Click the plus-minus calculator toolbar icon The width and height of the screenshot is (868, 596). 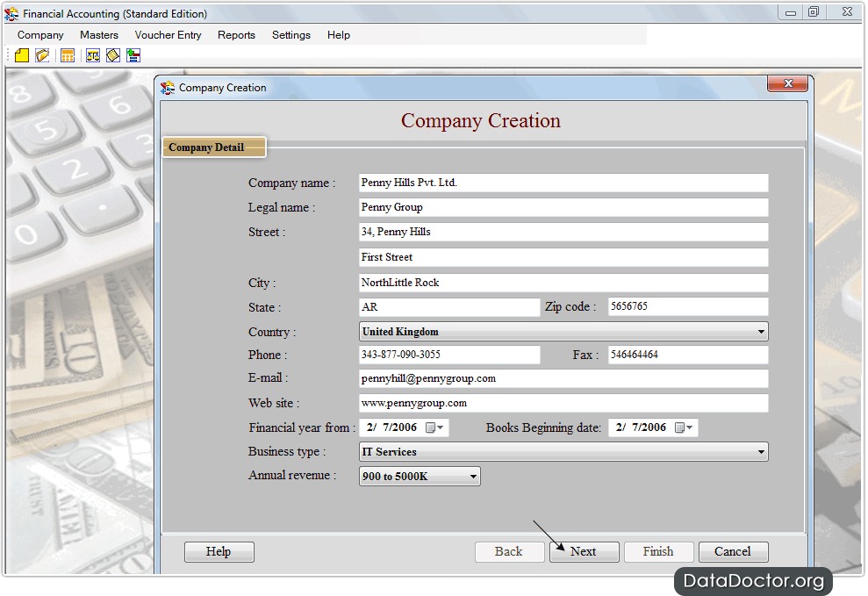(133, 55)
